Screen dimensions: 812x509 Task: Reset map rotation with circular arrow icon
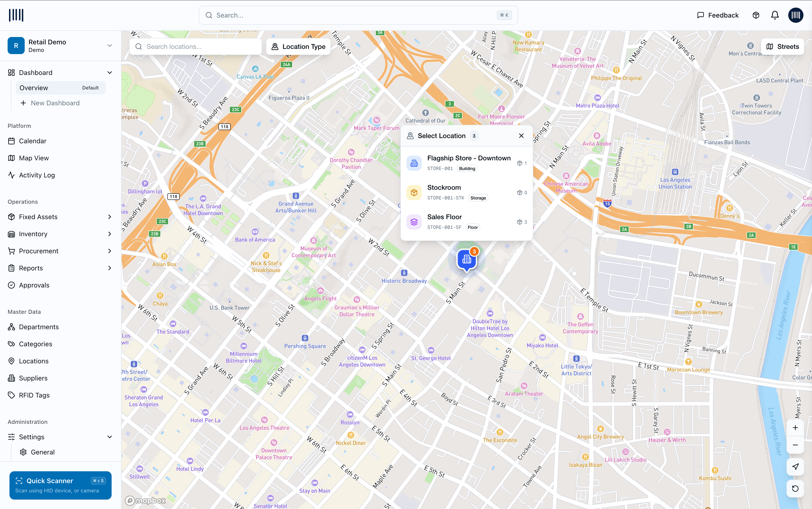[795, 488]
